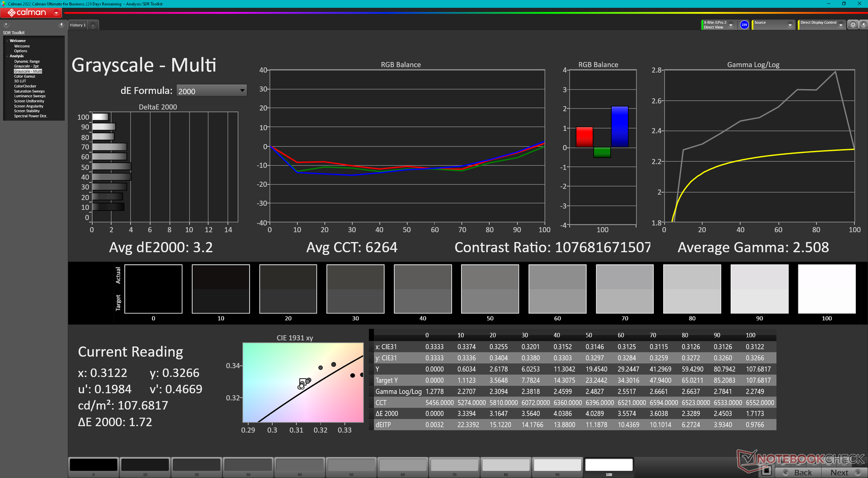Image resolution: width=868 pixels, height=478 pixels.
Task: Open the ColorChecker workflow page
Action: click(25, 86)
